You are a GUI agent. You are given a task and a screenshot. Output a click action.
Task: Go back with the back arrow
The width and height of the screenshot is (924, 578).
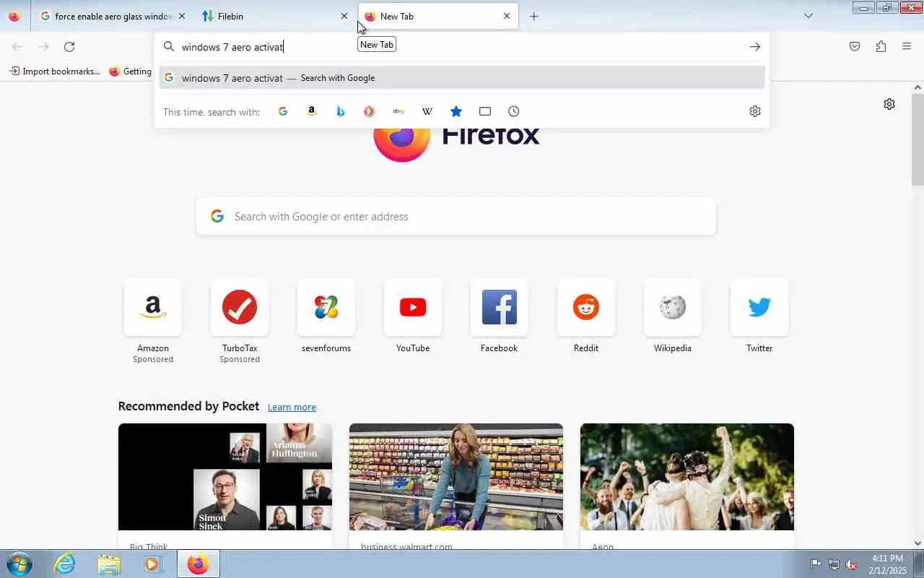tap(17, 47)
